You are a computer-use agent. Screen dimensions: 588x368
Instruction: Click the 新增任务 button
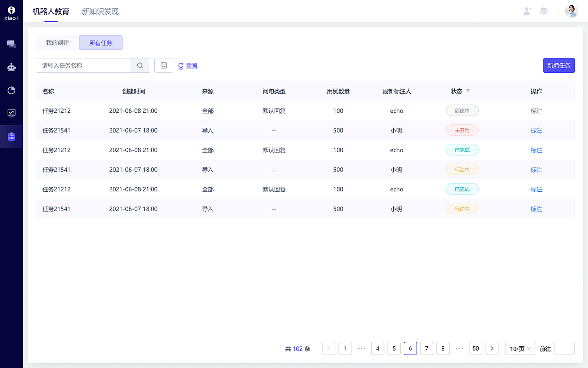coord(559,65)
